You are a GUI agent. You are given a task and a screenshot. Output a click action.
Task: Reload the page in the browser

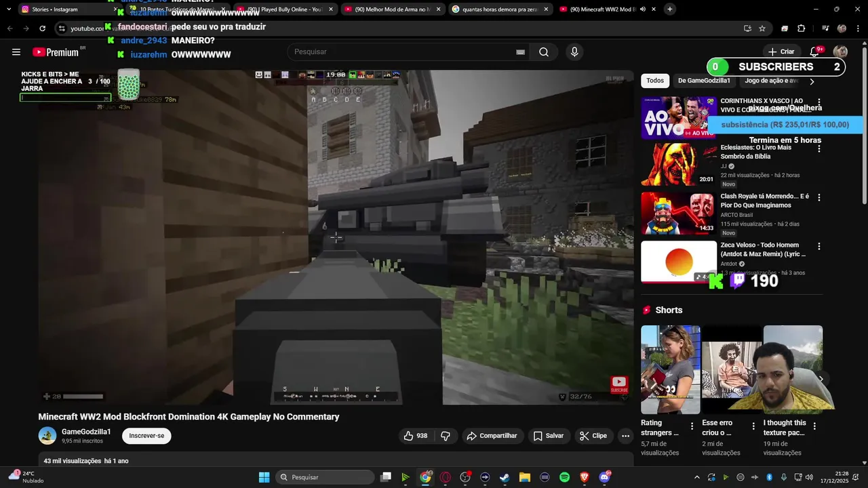click(42, 28)
